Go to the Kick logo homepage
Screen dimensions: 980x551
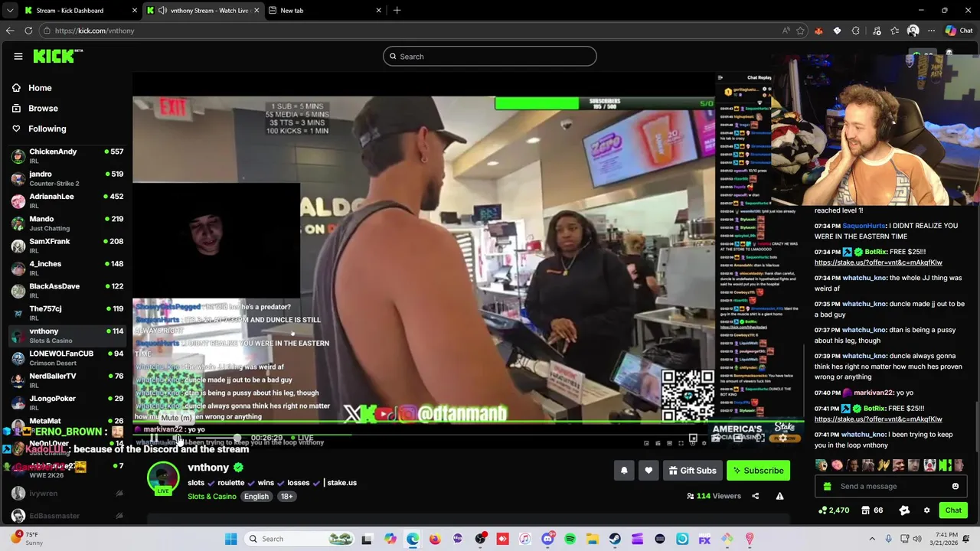click(58, 56)
